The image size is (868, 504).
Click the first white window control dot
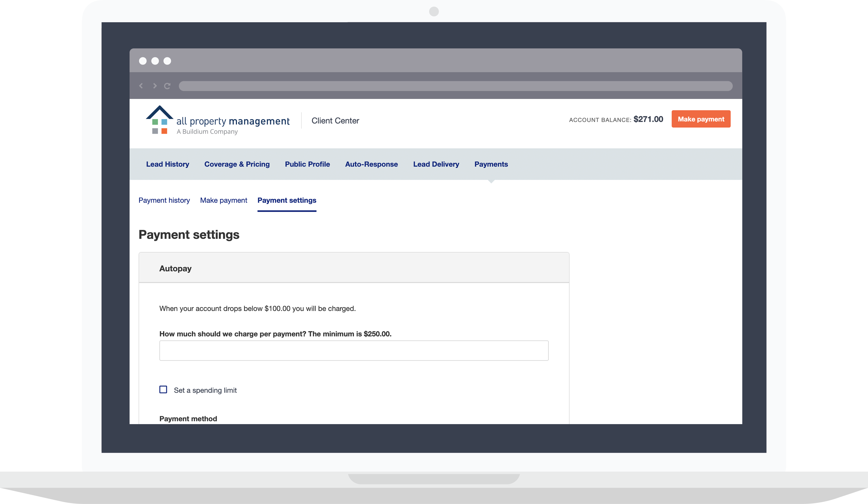pos(143,61)
